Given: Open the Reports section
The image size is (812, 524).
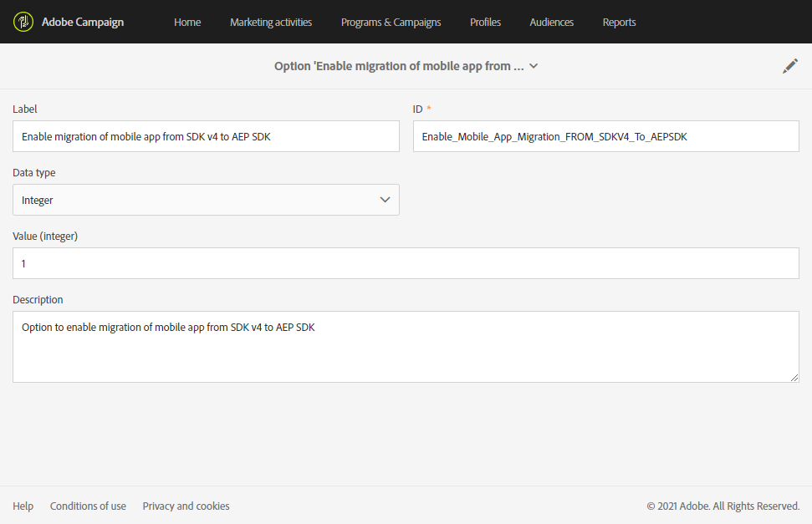Looking at the screenshot, I should (x=619, y=23).
